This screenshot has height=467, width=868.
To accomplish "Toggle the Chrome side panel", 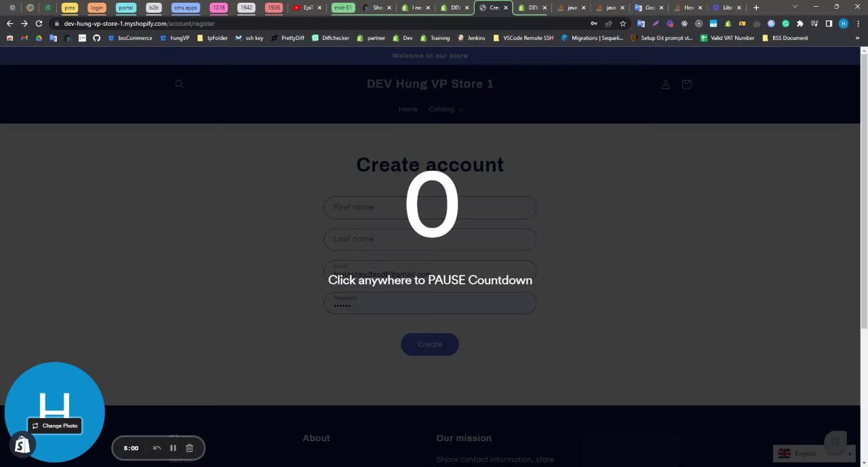I will 829,23.
